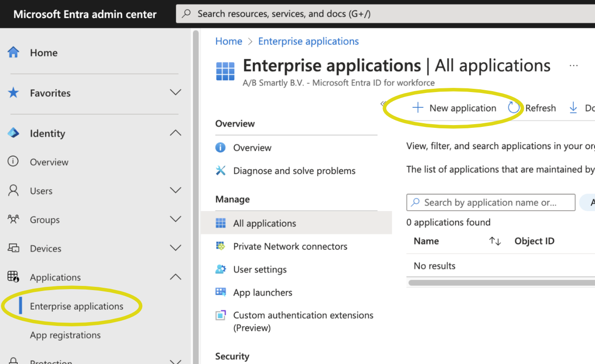Click the '0 applications found' text

pos(449,222)
